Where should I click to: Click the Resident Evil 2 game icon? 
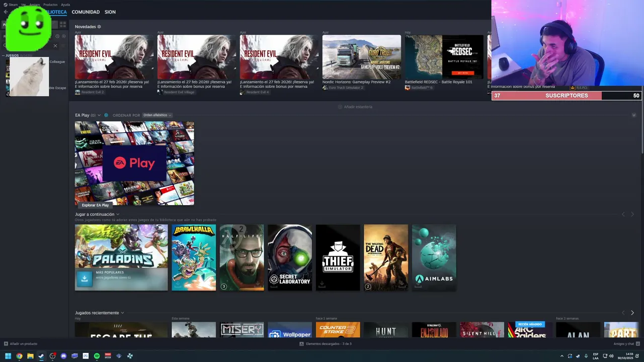[77, 92]
